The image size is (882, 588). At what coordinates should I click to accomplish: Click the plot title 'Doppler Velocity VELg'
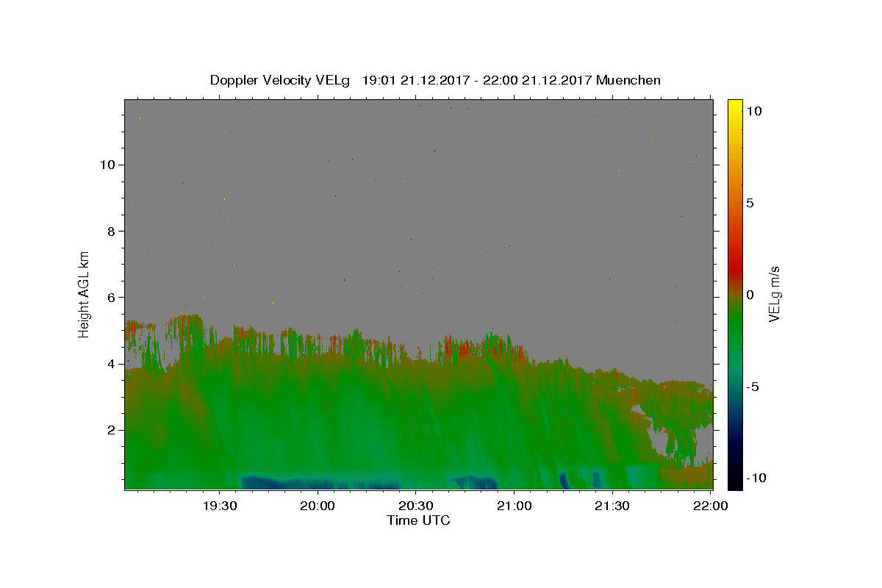(282, 80)
